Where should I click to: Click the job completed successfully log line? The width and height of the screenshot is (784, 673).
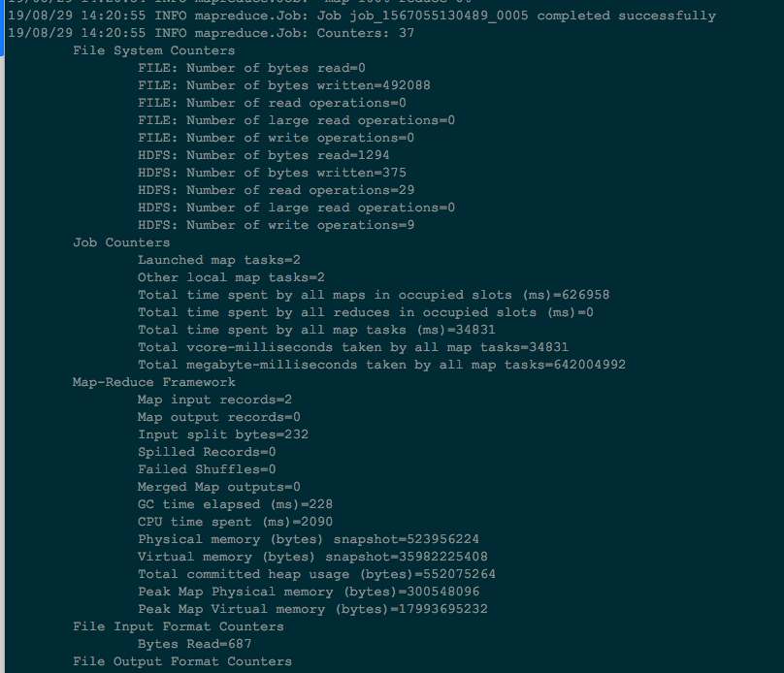pyautogui.click(x=362, y=16)
